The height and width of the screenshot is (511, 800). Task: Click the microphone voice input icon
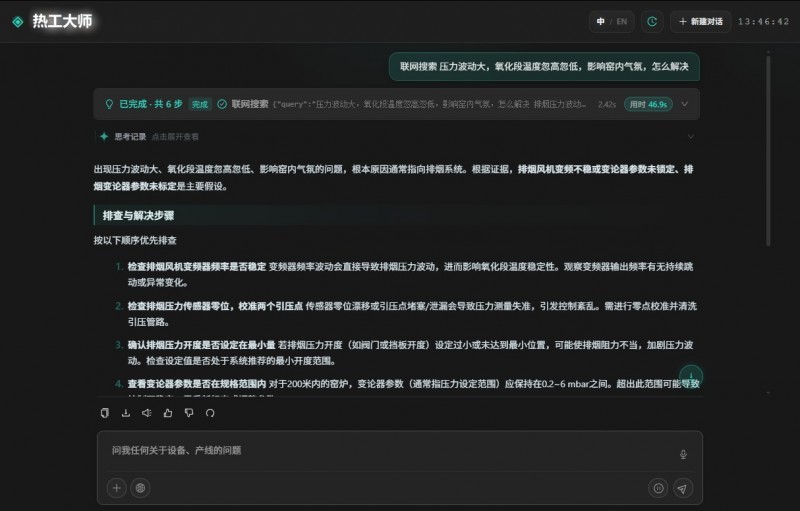click(x=683, y=454)
